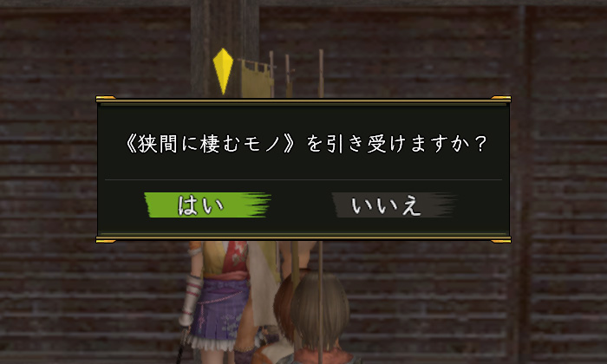607x364 pixels.
Task: Click the top-right gold corner ornament
Action: 501,97
